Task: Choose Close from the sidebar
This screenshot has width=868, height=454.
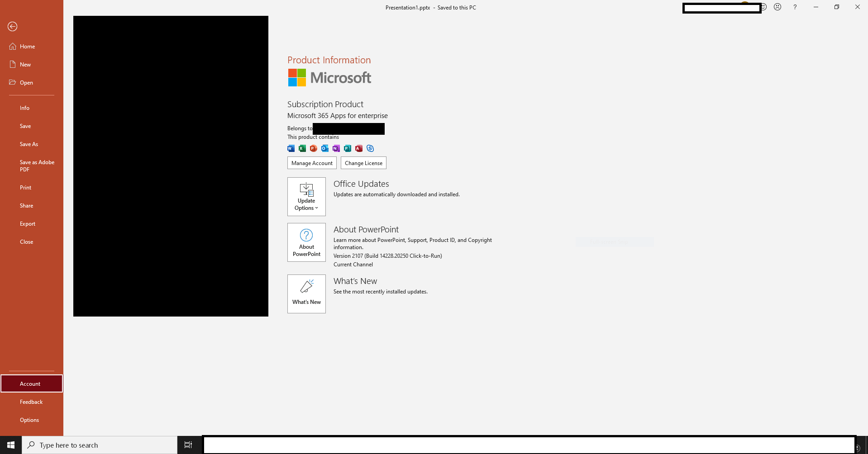Action: (x=27, y=242)
